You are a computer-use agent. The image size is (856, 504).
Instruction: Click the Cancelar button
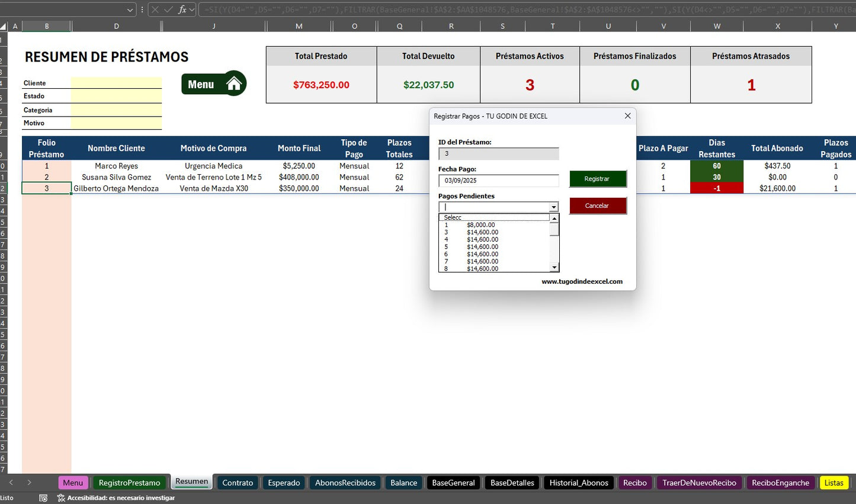(x=598, y=206)
